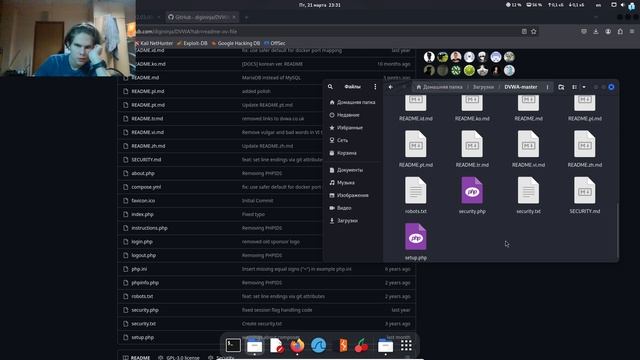Screen dimensions: 640x360
Task: Open path options menu next to DVWA-master
Action: (x=547, y=87)
